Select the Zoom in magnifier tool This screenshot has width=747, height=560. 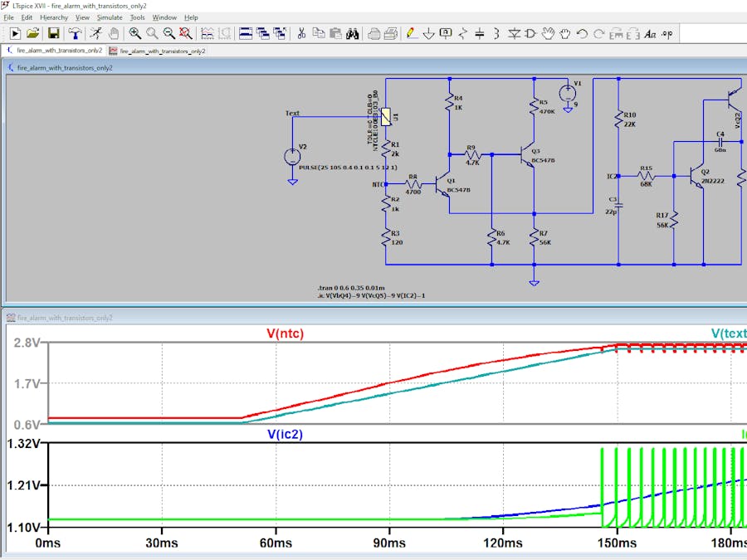[x=134, y=33]
